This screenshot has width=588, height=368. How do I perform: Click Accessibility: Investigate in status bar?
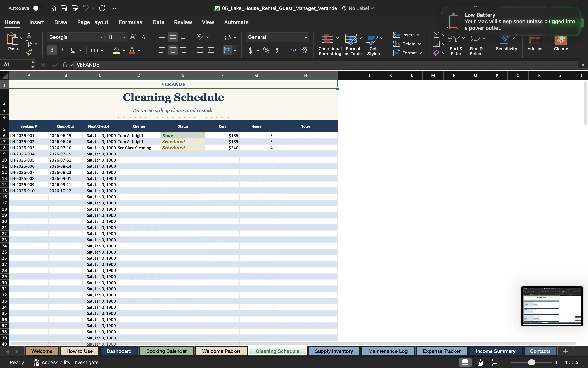click(66, 362)
